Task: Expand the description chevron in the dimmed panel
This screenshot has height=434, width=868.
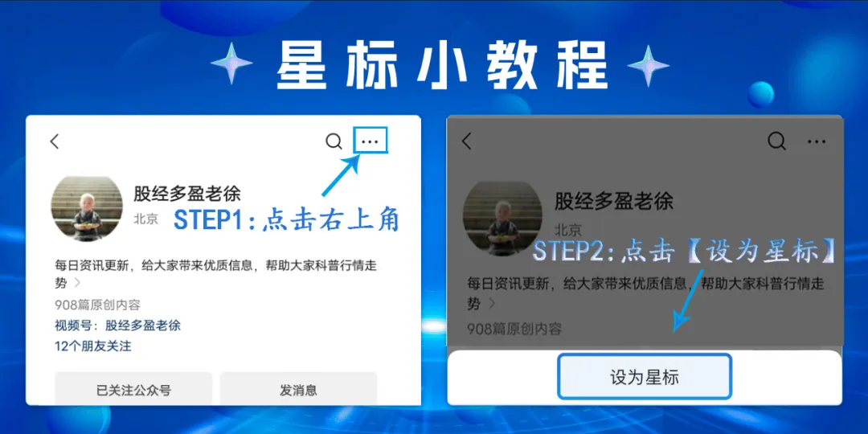Action: [490, 304]
